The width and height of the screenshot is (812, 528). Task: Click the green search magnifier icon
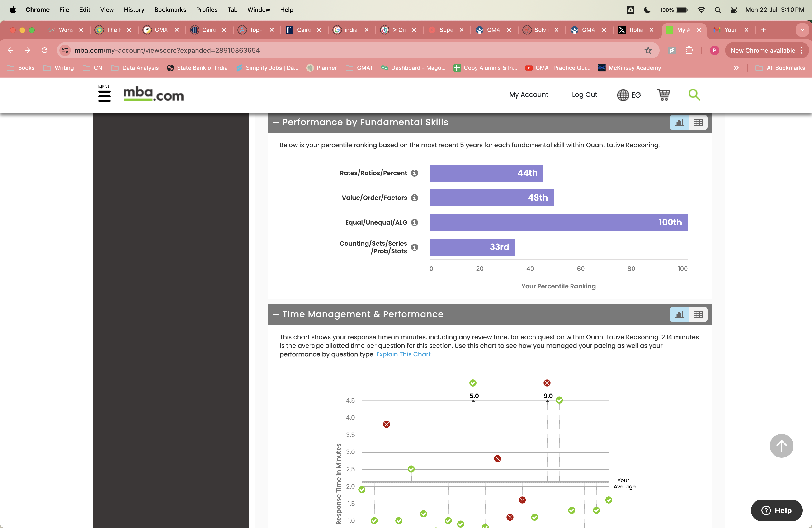(x=694, y=94)
